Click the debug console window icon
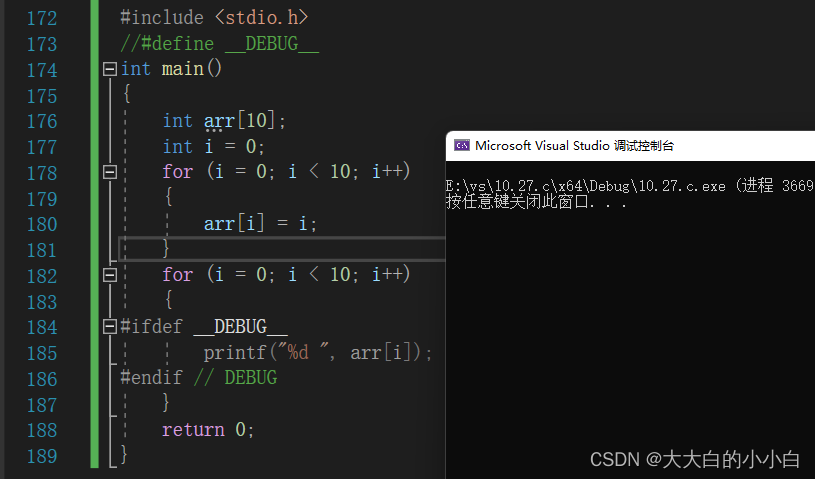This screenshot has width=815, height=479. (x=462, y=145)
